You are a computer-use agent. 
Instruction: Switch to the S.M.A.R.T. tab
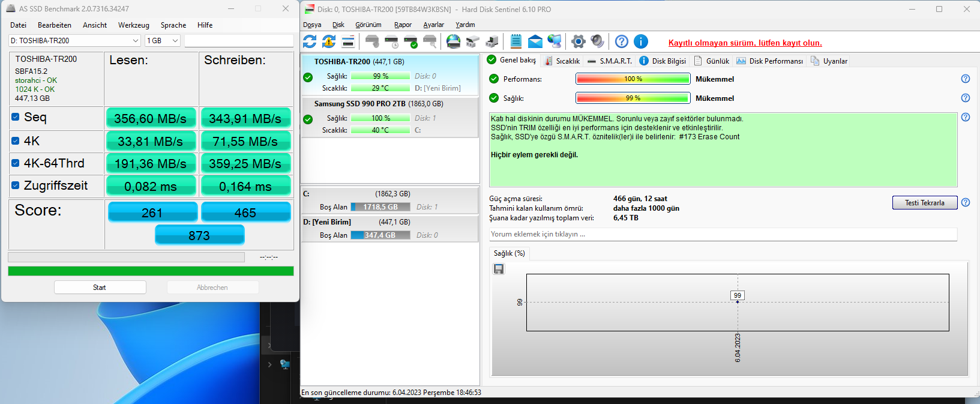click(x=610, y=61)
